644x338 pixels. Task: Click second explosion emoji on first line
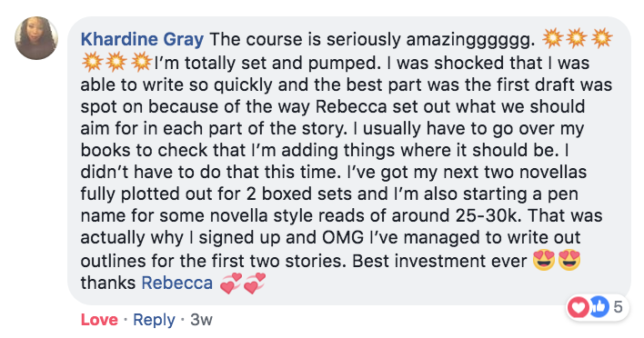coord(576,39)
